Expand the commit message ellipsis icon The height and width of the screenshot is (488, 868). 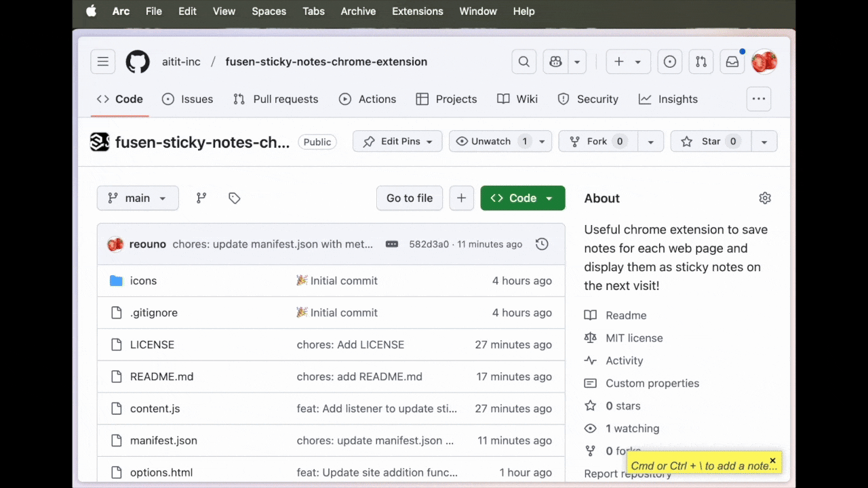click(391, 244)
